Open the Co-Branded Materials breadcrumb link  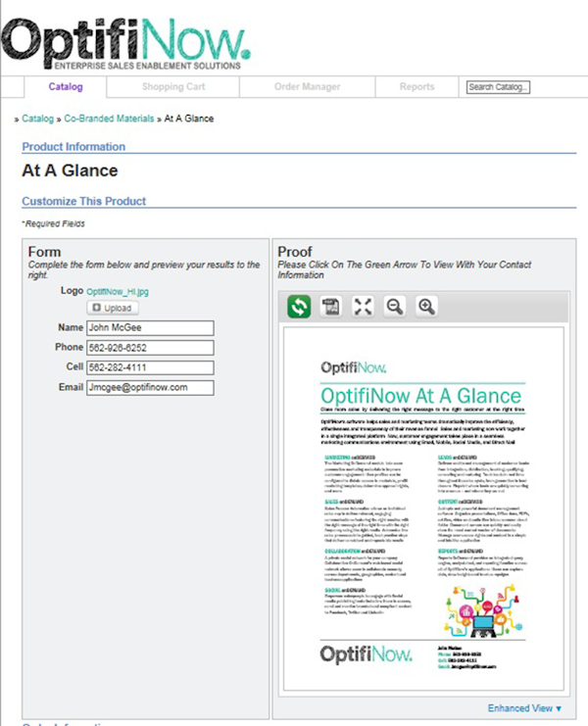tap(109, 119)
